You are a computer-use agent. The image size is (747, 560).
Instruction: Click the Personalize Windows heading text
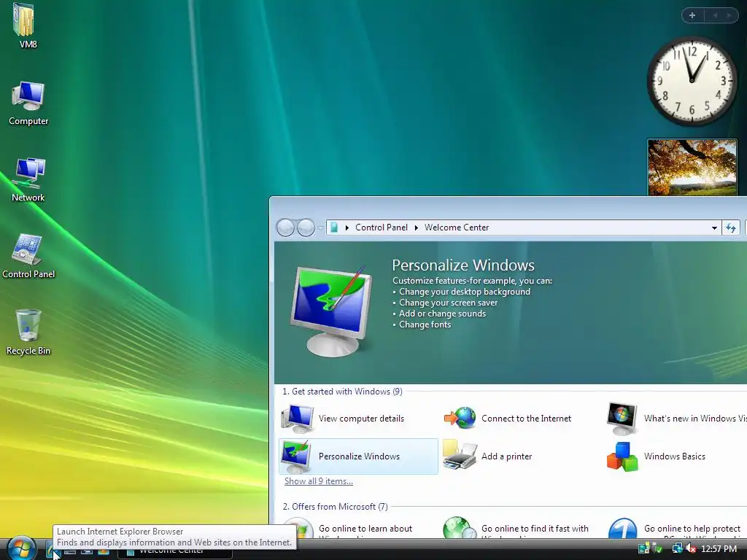463,265
